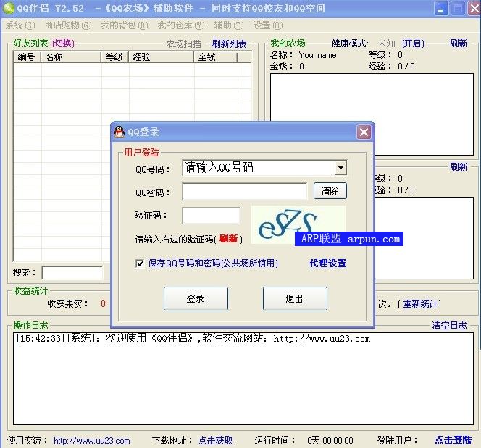Screen dimensions: 481x448
Task: Open the 设置(O) menu
Action: pyautogui.click(x=268, y=25)
